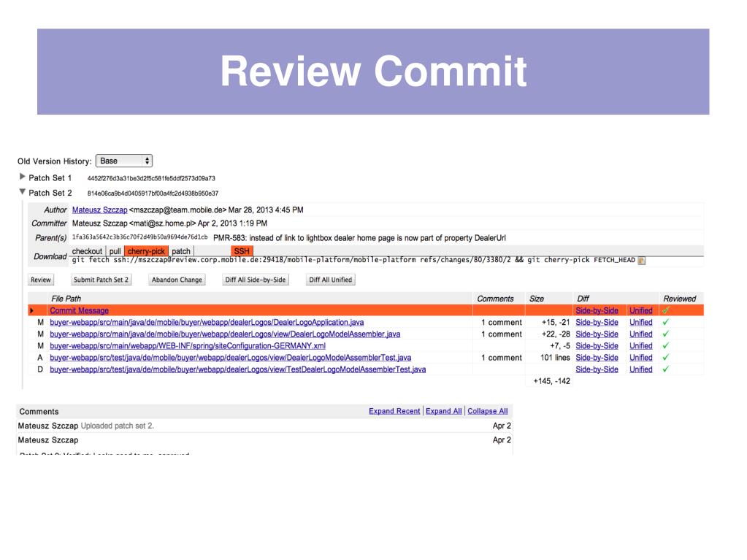Open TestDealerLogoModelAssemblerTest.java file link
The image size is (747, 560).
238,369
